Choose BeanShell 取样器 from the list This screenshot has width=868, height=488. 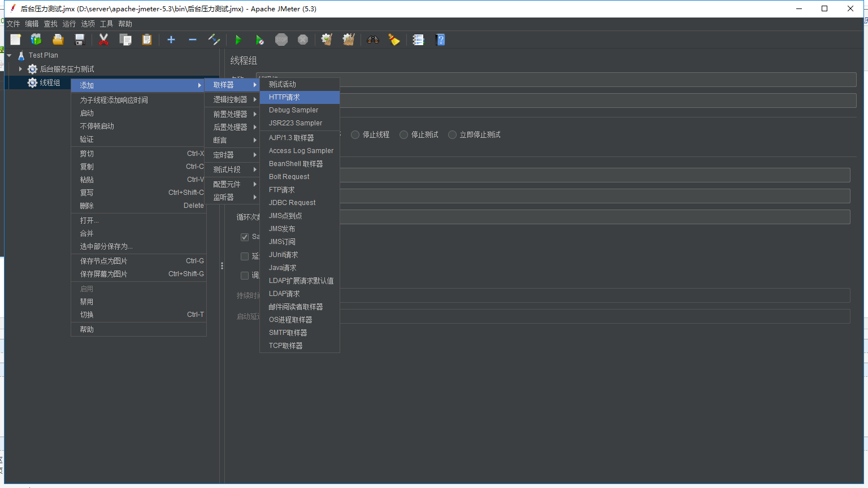(300, 164)
